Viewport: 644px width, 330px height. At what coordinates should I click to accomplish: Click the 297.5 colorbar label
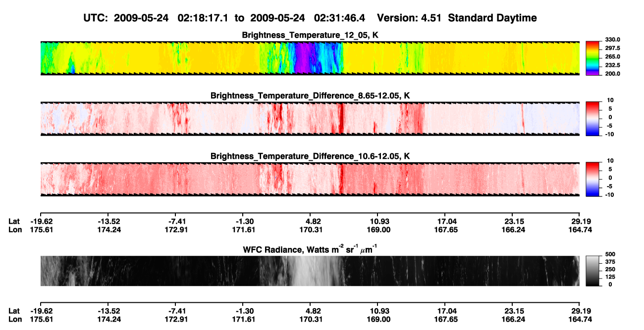612,48
